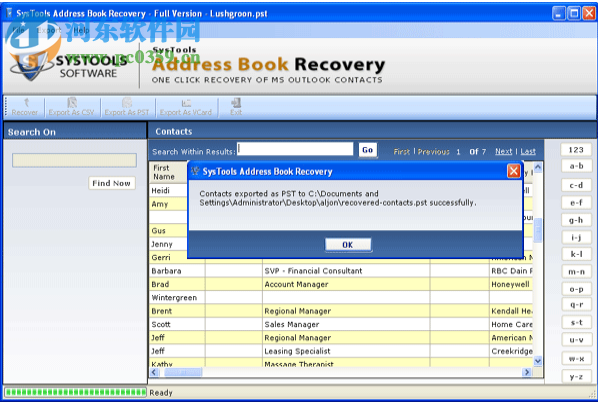
Task: Click the Export As PST icon
Action: [x=127, y=107]
